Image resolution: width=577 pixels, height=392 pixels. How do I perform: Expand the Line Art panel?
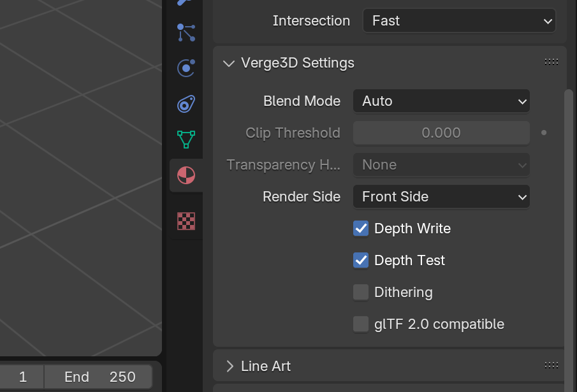[x=230, y=367]
